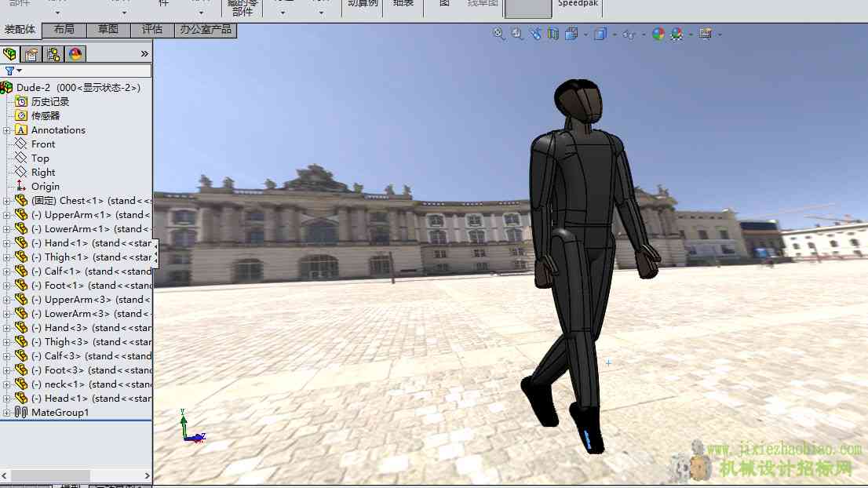Click the horizontal scrollbar thumb in tree panel
868x488 pixels.
50,475
